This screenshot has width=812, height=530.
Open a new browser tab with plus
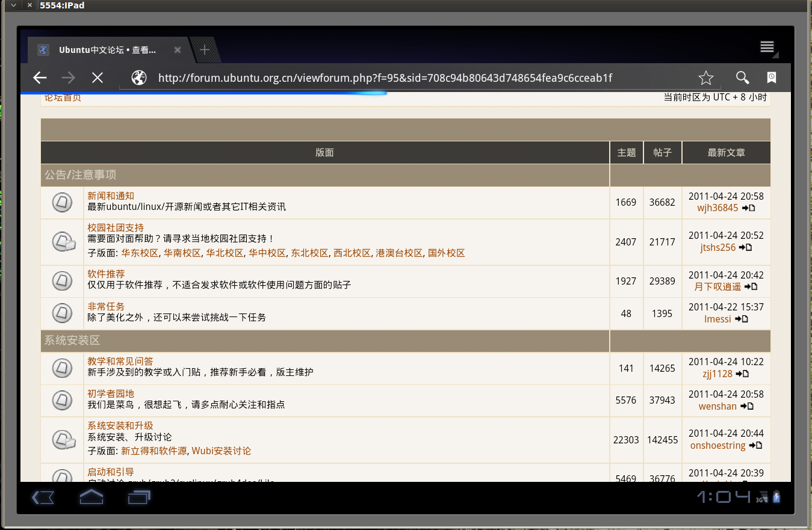(x=205, y=50)
